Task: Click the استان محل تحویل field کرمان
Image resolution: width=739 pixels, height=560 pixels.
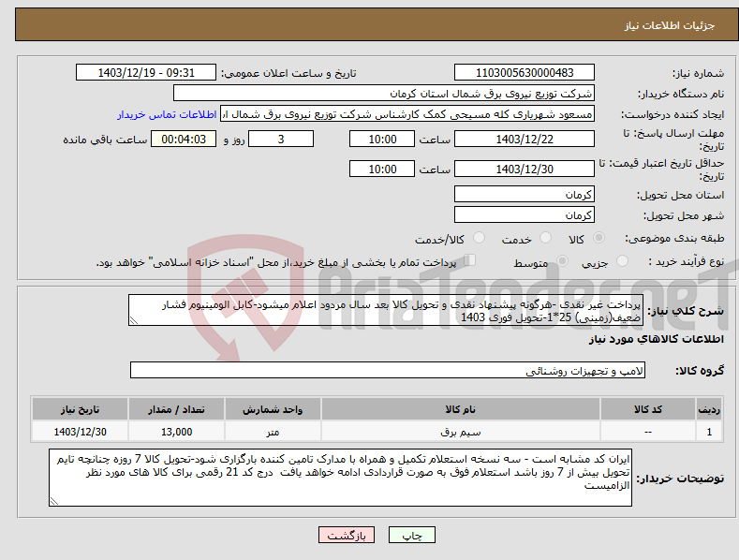Action: tap(525, 194)
